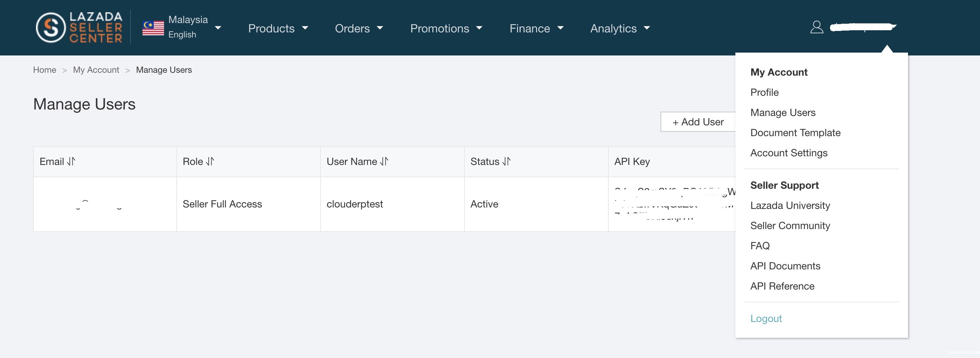The image size is (980, 358).
Task: Open the Analytics navigation menu
Action: [x=620, y=28]
